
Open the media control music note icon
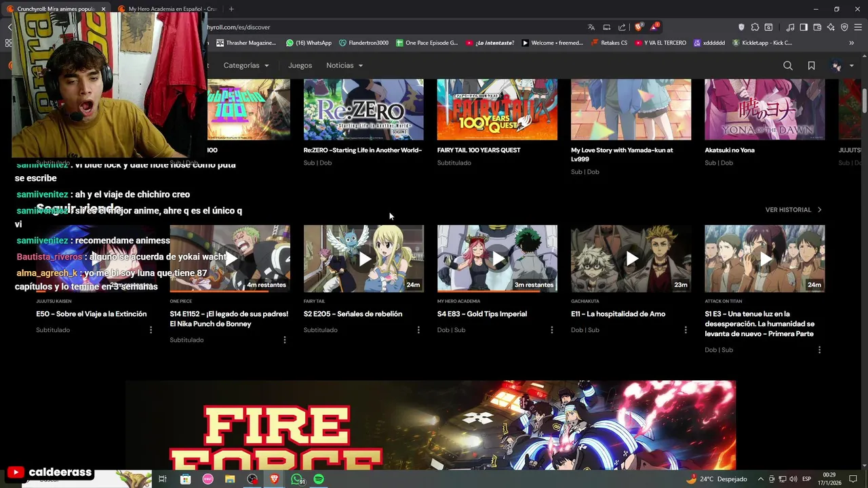coord(790,27)
